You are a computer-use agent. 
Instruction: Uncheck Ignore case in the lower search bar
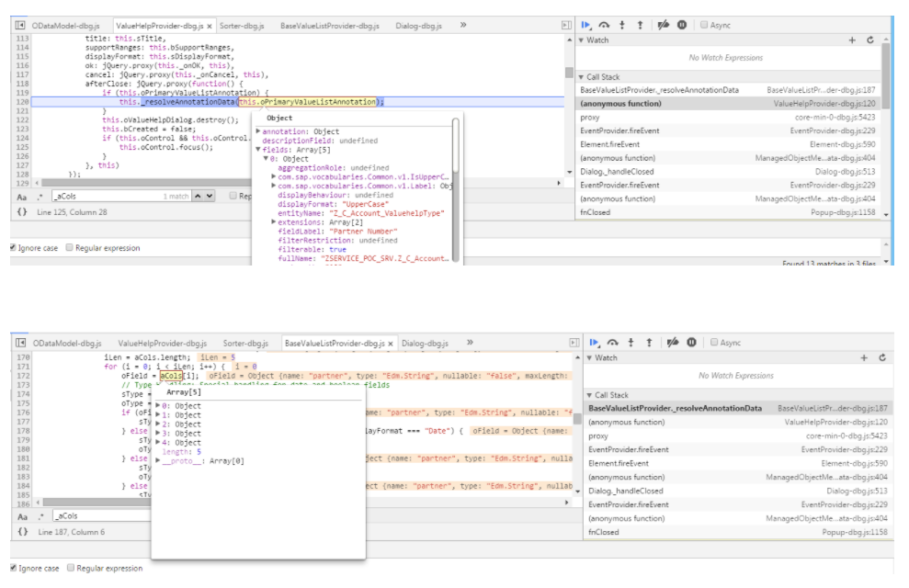13,568
